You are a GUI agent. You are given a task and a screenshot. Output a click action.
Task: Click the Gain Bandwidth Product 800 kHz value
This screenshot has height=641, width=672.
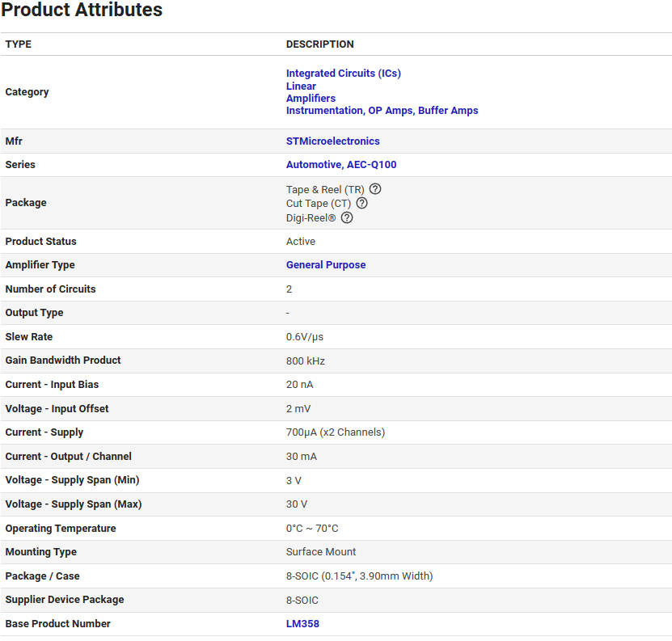[x=305, y=361]
